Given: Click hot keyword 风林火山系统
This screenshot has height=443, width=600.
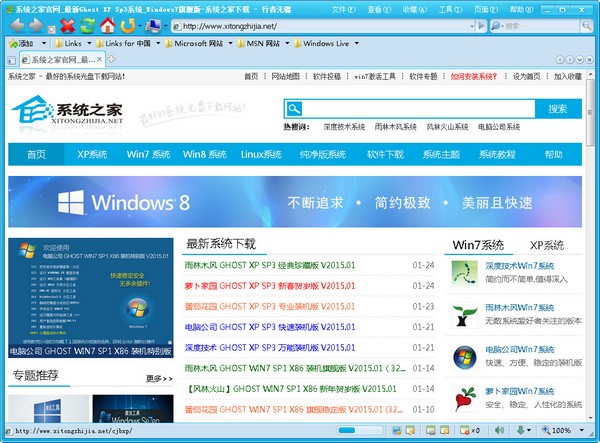Looking at the screenshot, I should (447, 127).
